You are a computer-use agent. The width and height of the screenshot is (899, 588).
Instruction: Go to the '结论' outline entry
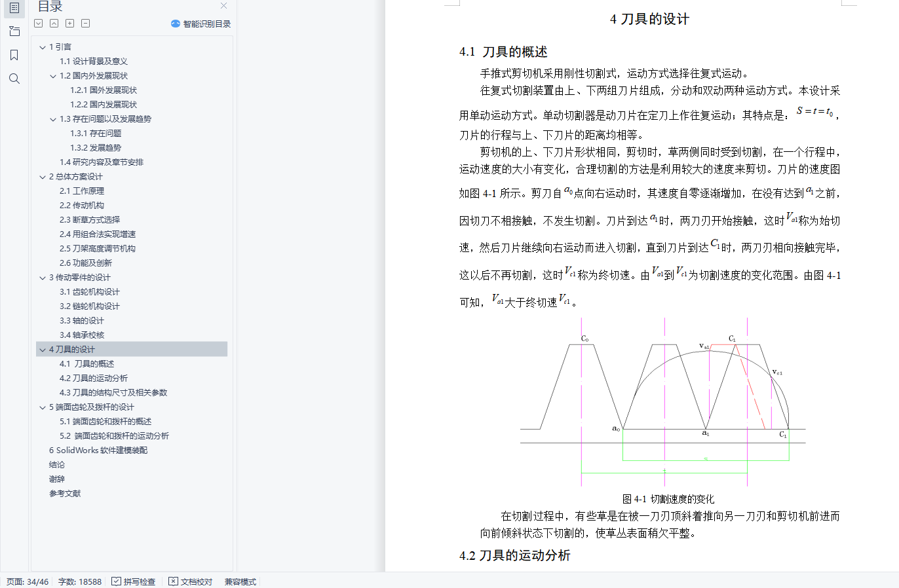click(57, 465)
